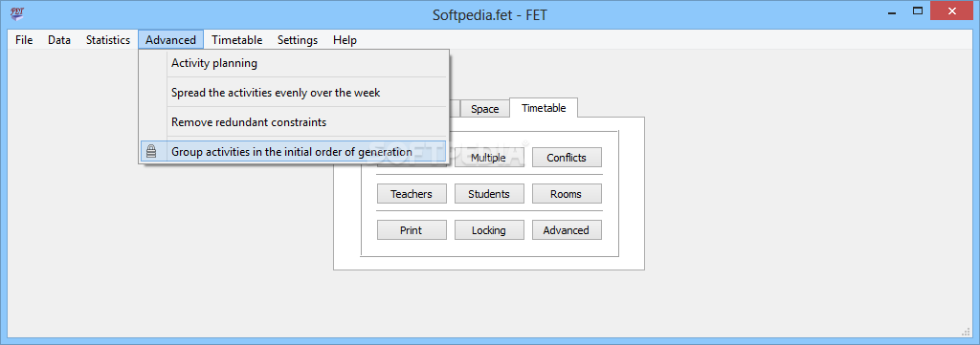Viewport: 980px width, 345px height.
Task: Open the Teachers timetable view
Action: [412, 194]
